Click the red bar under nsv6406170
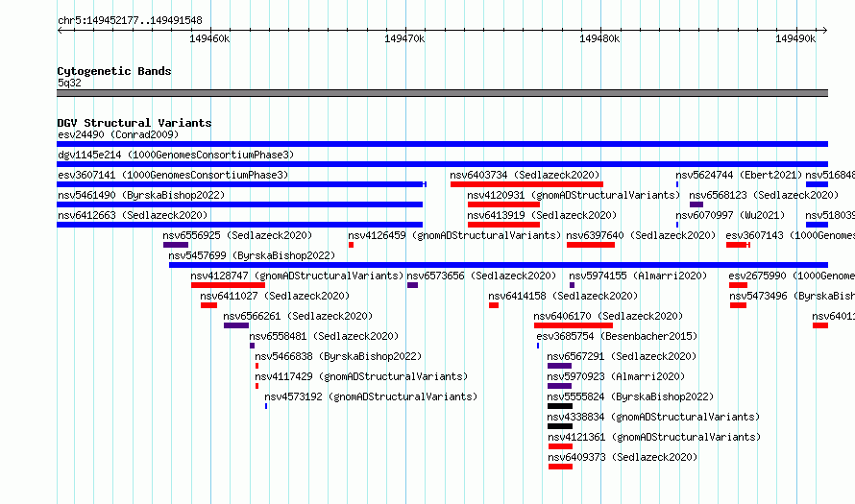 (574, 325)
